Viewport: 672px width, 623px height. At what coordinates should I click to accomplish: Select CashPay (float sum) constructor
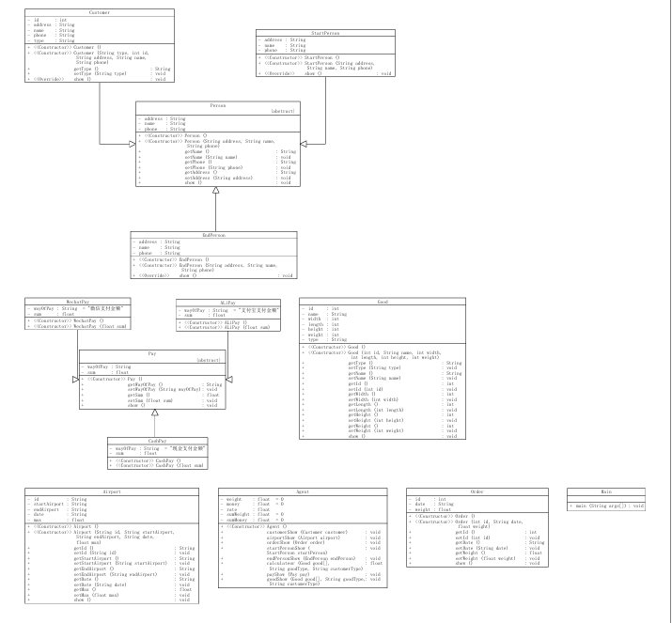pyautogui.click(x=157, y=465)
